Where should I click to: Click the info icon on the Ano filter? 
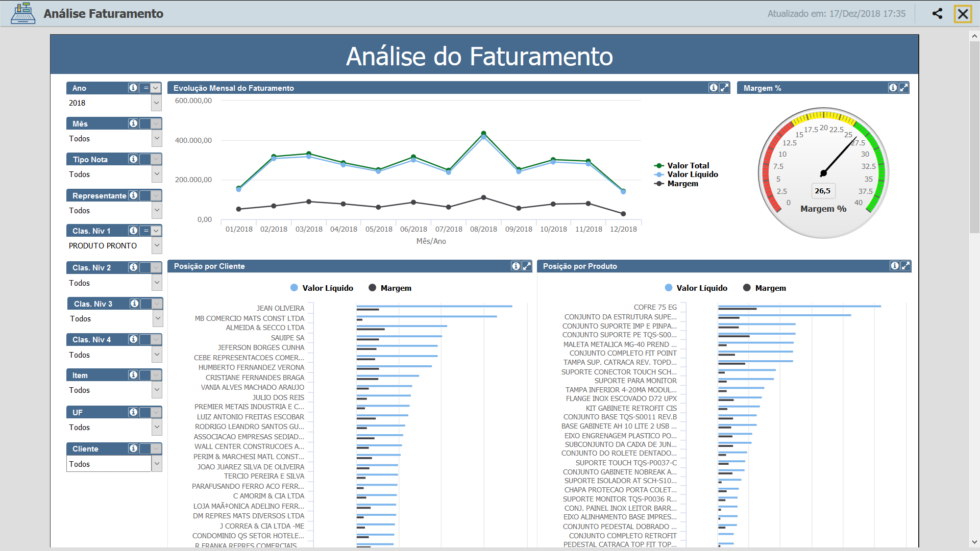(133, 88)
